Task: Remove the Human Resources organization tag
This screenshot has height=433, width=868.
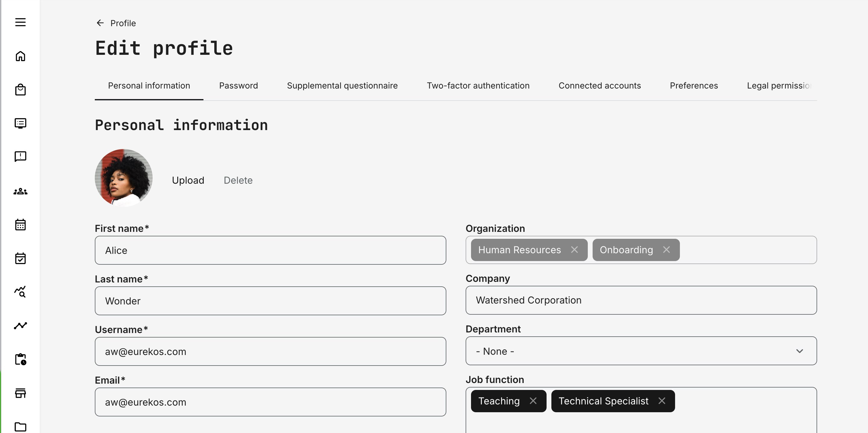Action: pyautogui.click(x=575, y=250)
